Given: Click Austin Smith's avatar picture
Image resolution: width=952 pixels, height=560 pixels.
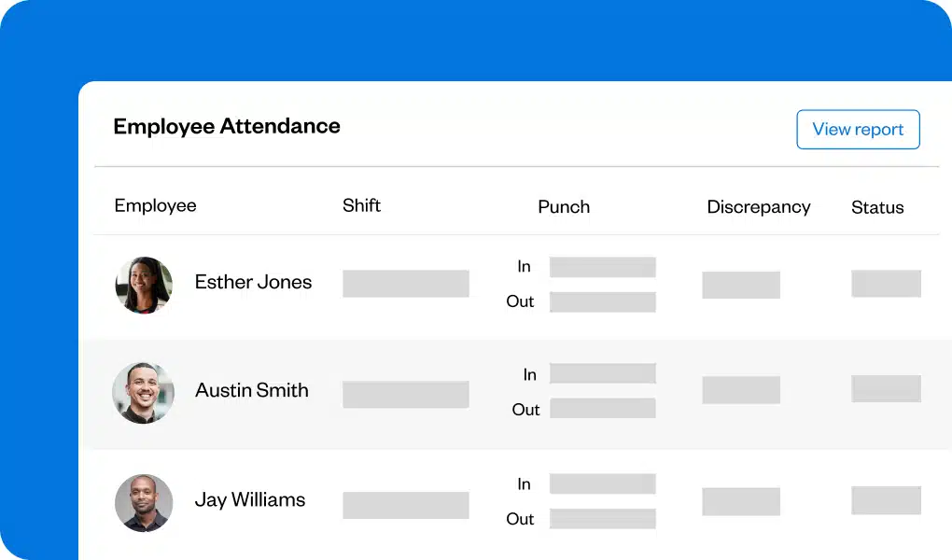Looking at the screenshot, I should pyautogui.click(x=143, y=394).
